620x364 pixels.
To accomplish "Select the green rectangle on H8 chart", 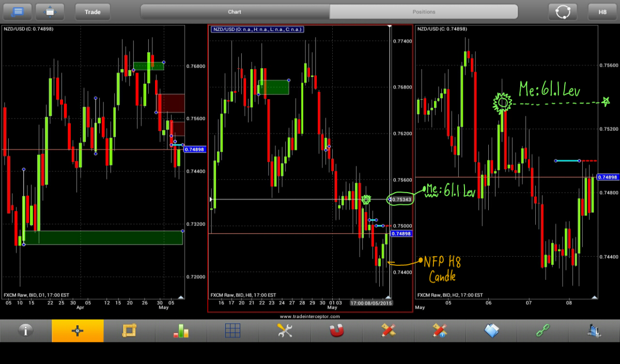I will (x=274, y=87).
